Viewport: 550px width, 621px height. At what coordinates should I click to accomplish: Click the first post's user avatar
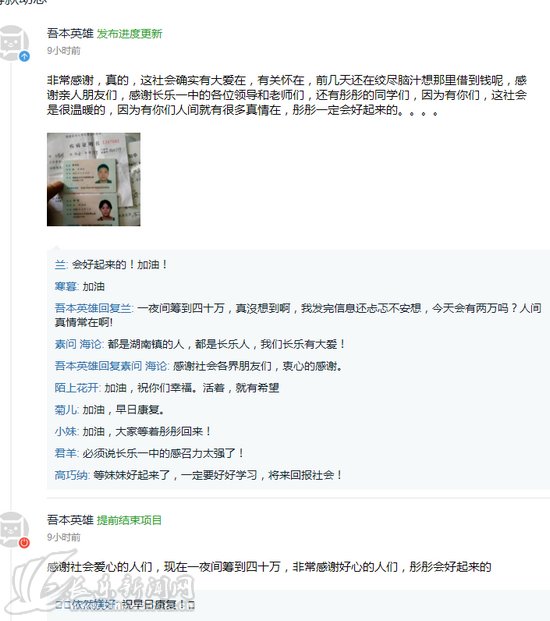pos(13,43)
